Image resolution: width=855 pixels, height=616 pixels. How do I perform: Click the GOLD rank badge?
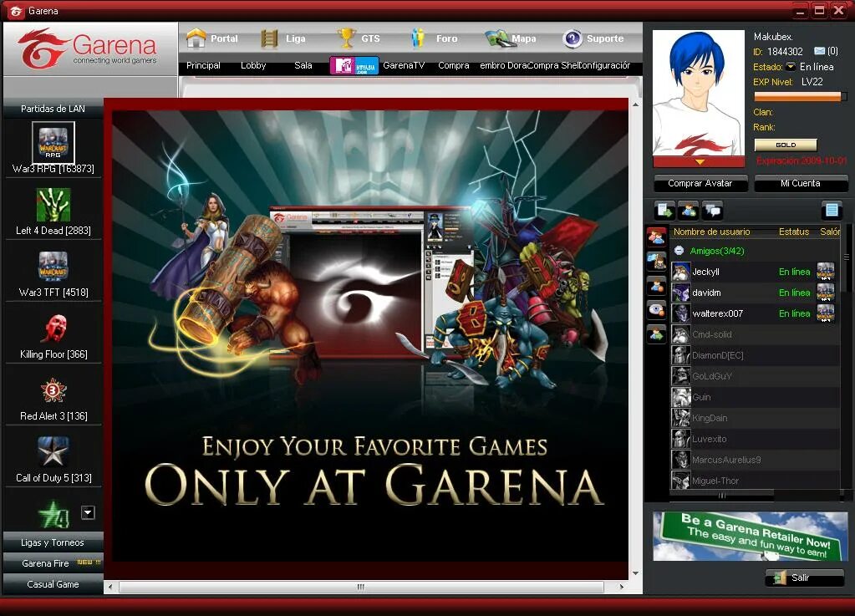tap(786, 145)
